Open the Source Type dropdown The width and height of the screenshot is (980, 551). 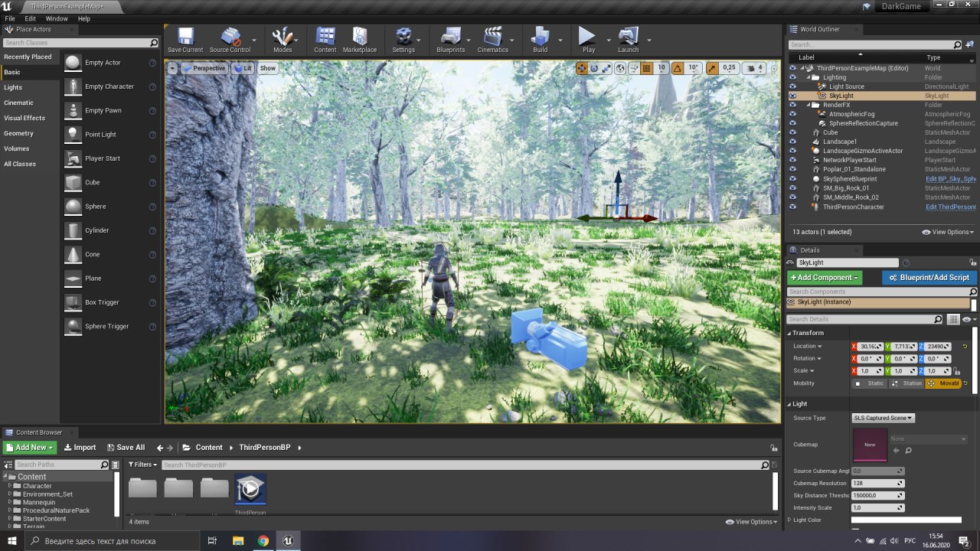[884, 418]
